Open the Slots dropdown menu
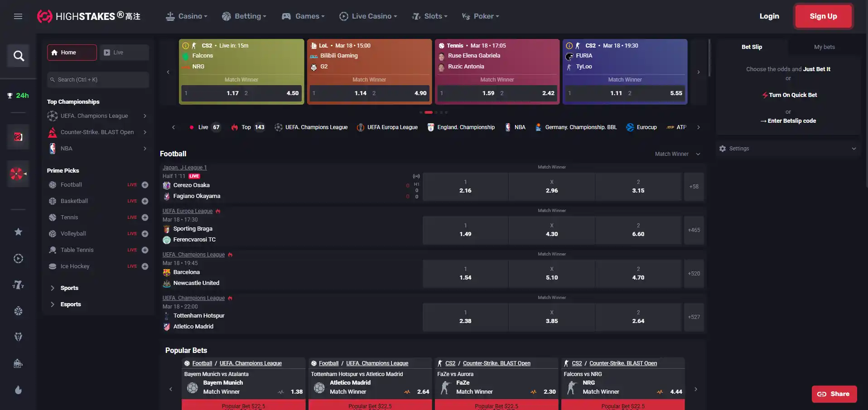Image resolution: width=868 pixels, height=410 pixels. 429,16
